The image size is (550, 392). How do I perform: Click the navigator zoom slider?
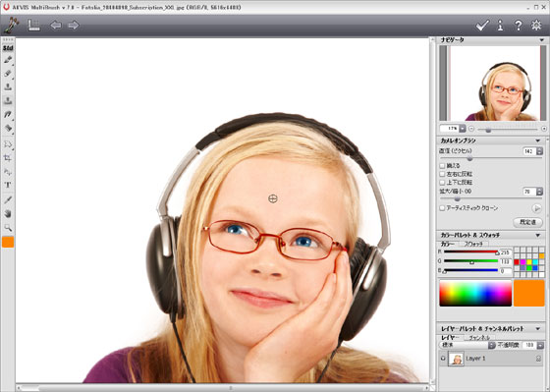508,129
